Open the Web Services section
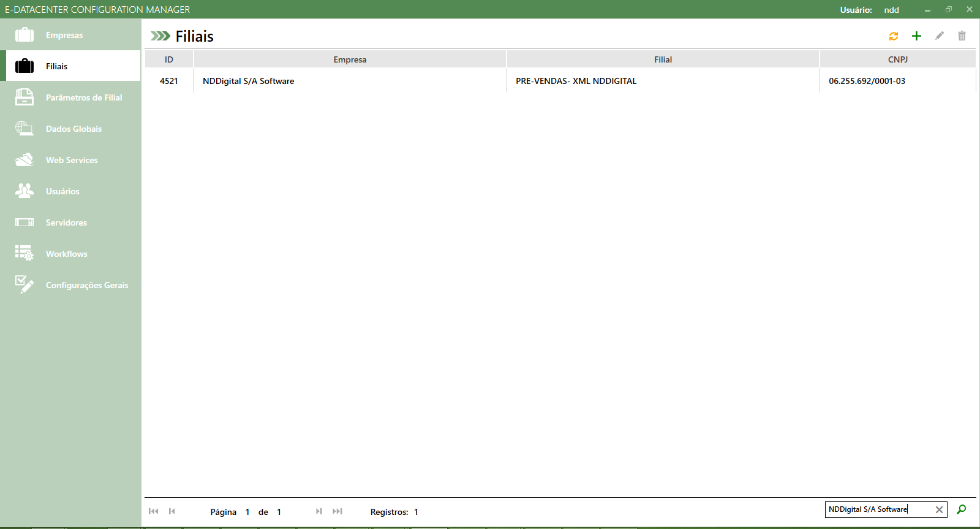Screen dimensions: 980x529 [70, 160]
